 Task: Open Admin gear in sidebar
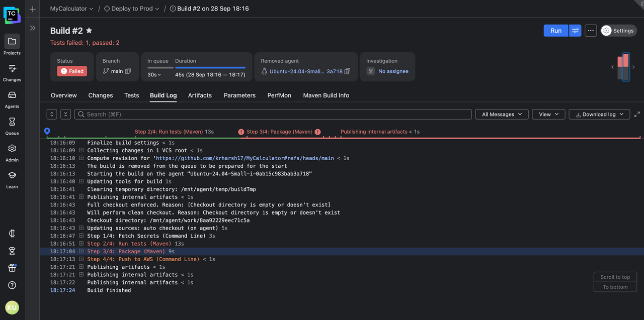(x=12, y=149)
